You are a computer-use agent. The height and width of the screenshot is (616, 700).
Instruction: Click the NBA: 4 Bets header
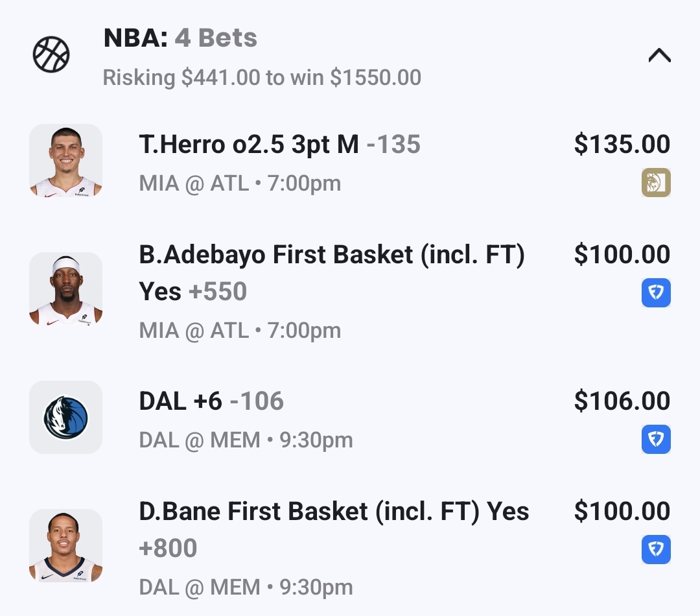click(180, 39)
